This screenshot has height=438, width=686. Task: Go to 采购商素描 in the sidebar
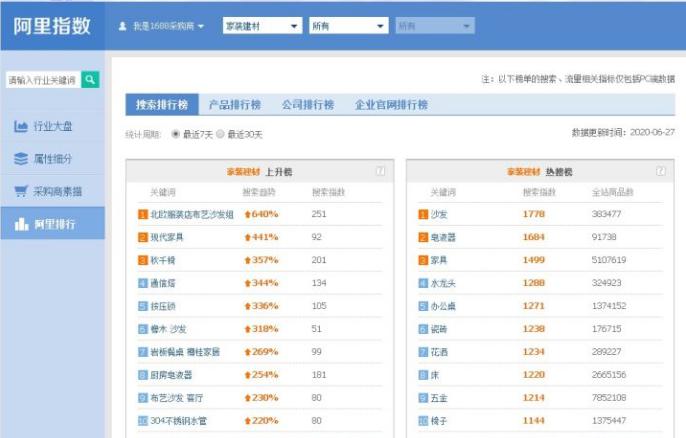[x=52, y=191]
